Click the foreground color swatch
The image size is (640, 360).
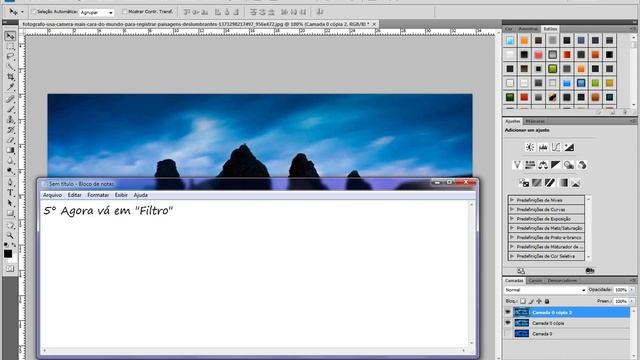point(8,253)
